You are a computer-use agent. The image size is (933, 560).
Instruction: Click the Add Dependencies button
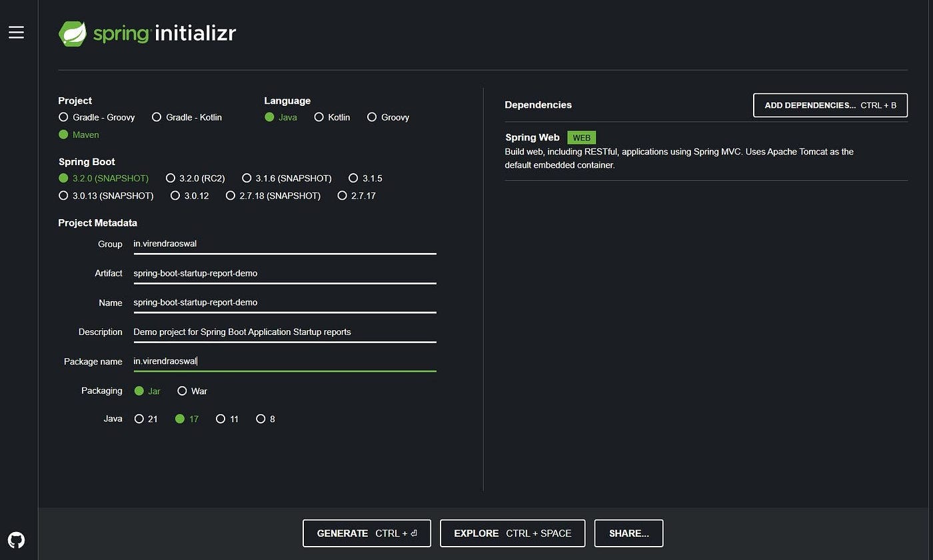tap(830, 105)
